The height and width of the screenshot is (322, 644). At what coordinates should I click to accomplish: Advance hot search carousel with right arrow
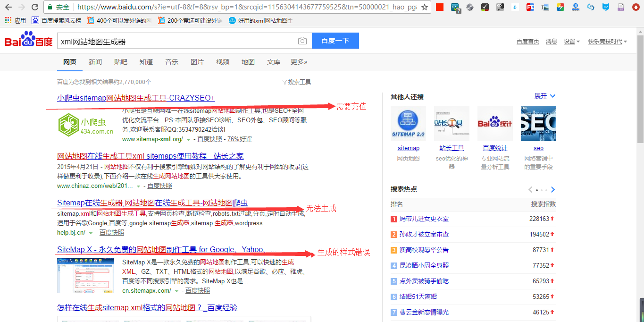click(553, 189)
